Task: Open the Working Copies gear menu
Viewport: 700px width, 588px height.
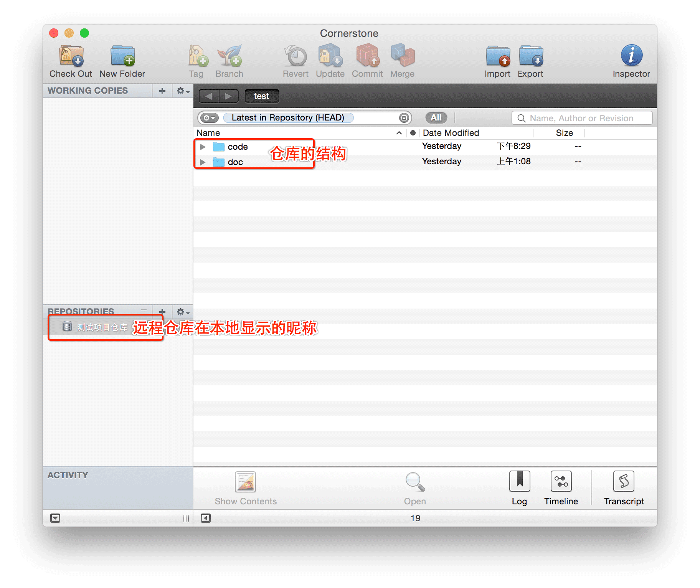Action: (183, 91)
